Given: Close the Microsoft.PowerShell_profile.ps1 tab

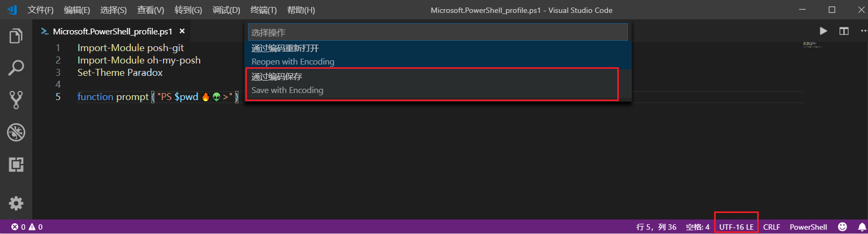Looking at the screenshot, I should click(182, 31).
